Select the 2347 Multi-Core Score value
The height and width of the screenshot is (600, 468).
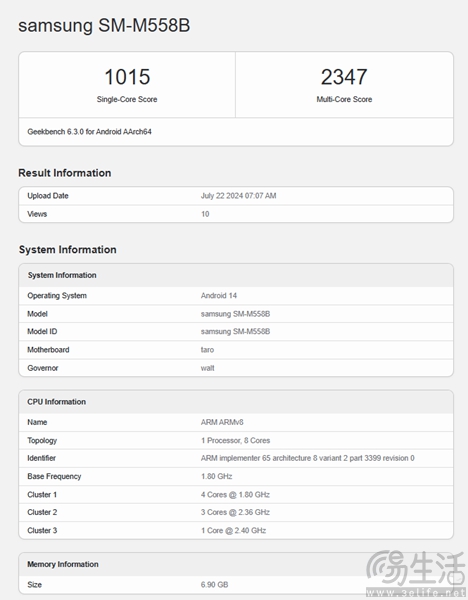point(344,77)
